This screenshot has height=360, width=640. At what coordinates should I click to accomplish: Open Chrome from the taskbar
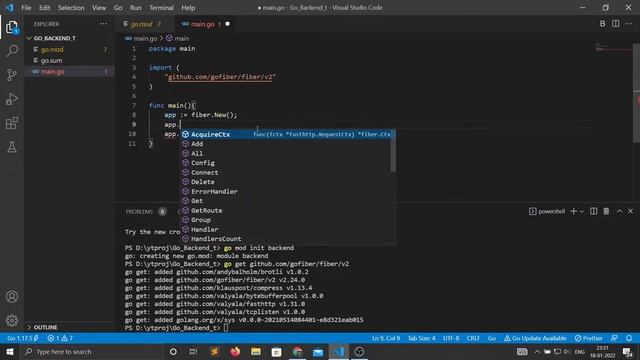tap(297, 351)
